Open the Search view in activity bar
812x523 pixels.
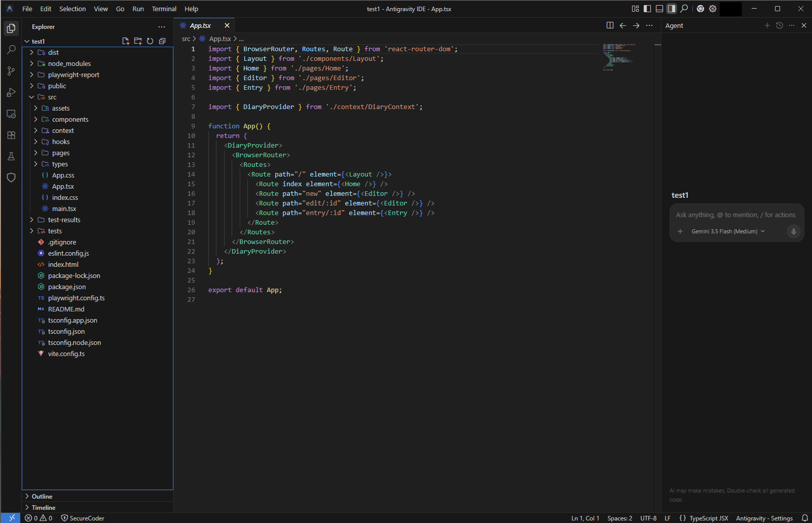11,50
